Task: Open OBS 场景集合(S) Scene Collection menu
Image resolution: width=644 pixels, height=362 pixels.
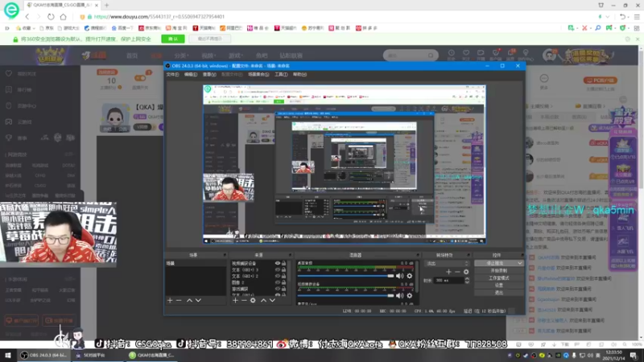Action: click(x=258, y=75)
